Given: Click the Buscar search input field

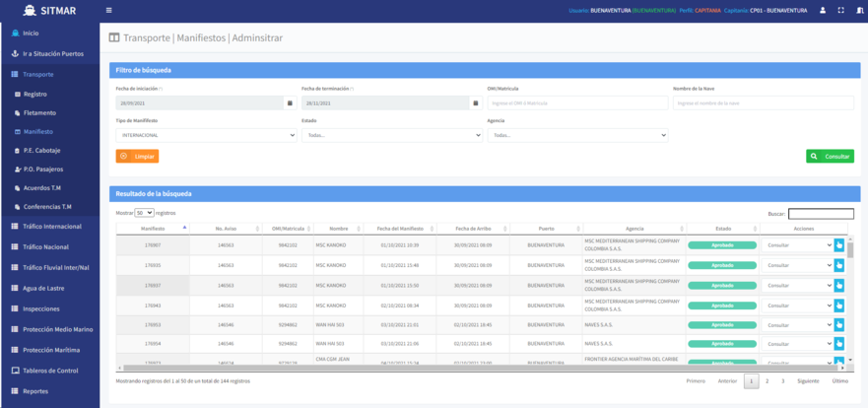Looking at the screenshot, I should pos(821,213).
